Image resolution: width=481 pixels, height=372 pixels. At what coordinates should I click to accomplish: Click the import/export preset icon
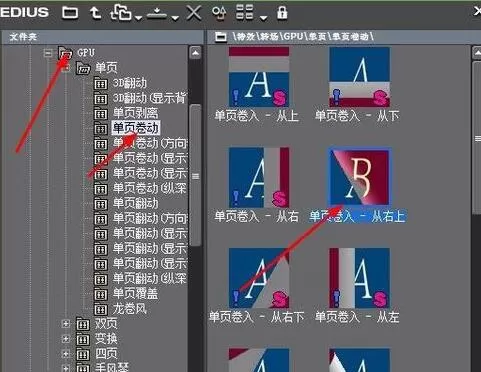(157, 13)
